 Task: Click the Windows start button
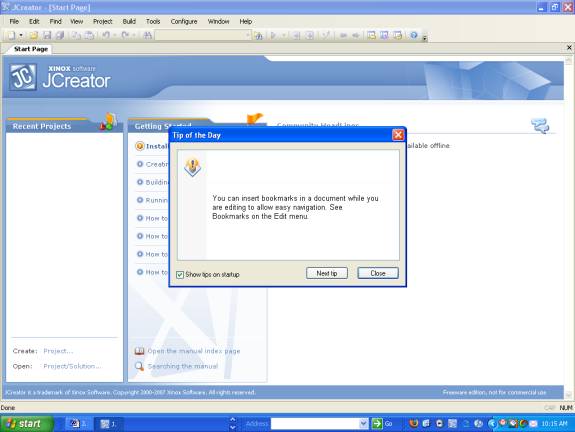(x=26, y=424)
